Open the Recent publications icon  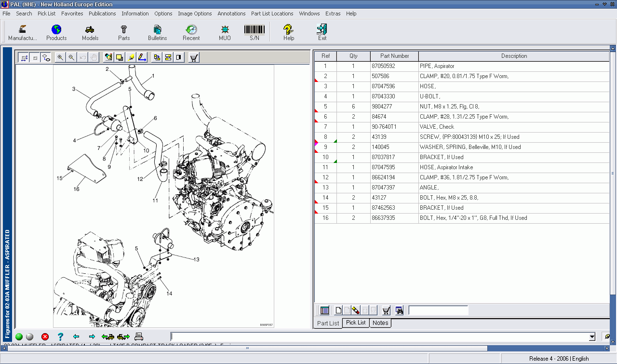point(191,32)
